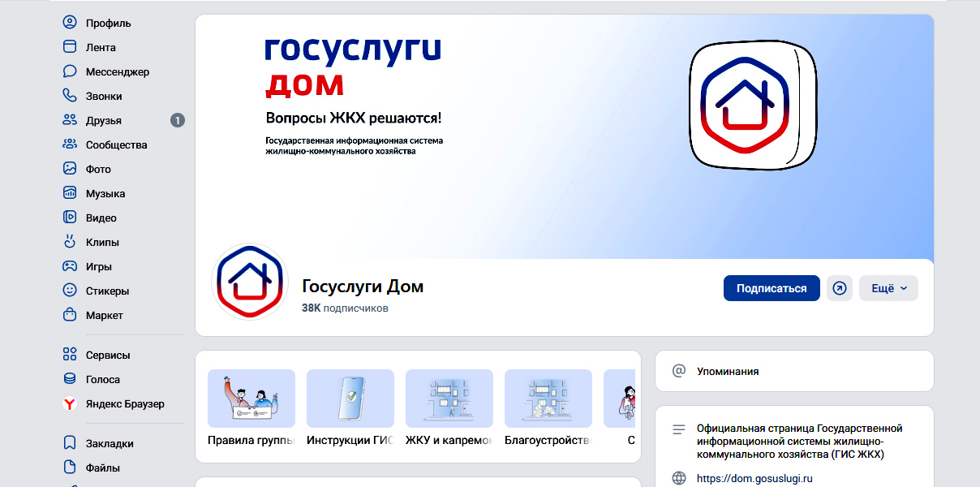Click the globe icon beside website link
980x487 pixels.
(679, 478)
